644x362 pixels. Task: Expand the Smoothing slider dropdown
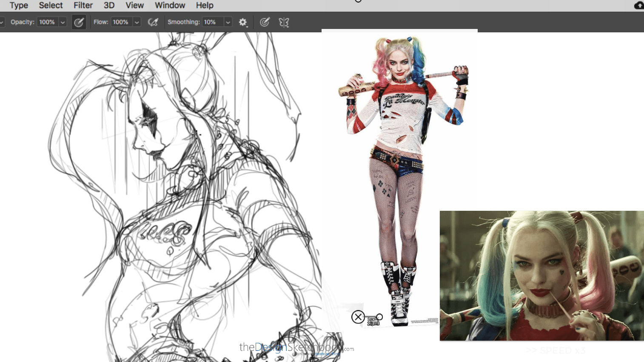[x=228, y=22]
